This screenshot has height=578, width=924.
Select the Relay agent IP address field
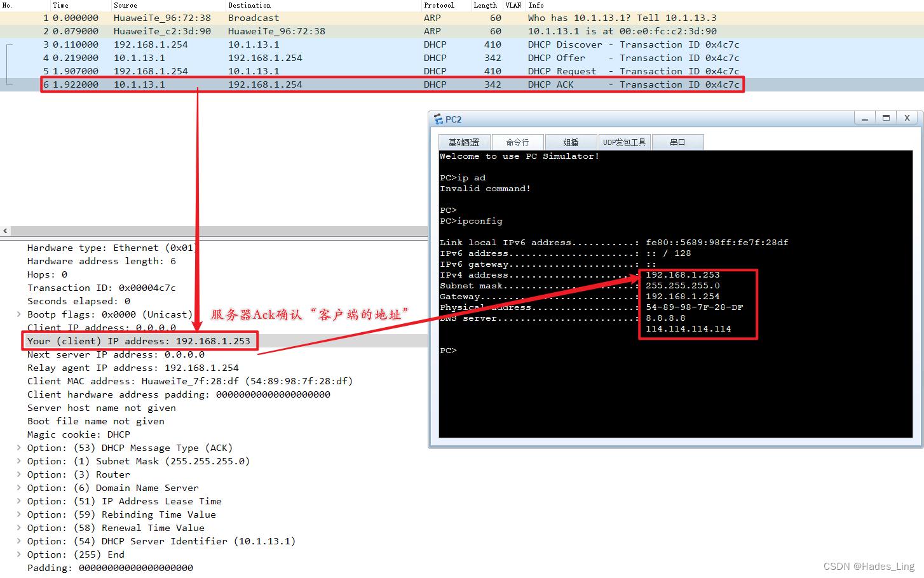(x=133, y=368)
